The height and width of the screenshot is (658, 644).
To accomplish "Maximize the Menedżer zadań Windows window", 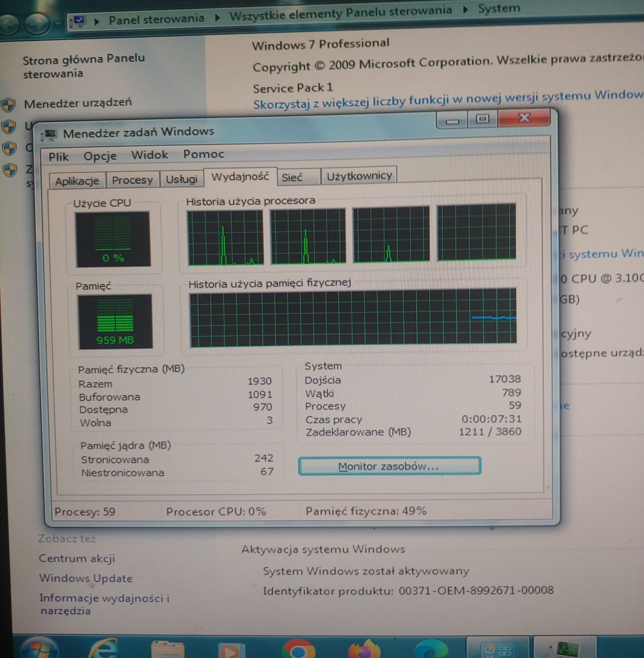I will pos(483,119).
